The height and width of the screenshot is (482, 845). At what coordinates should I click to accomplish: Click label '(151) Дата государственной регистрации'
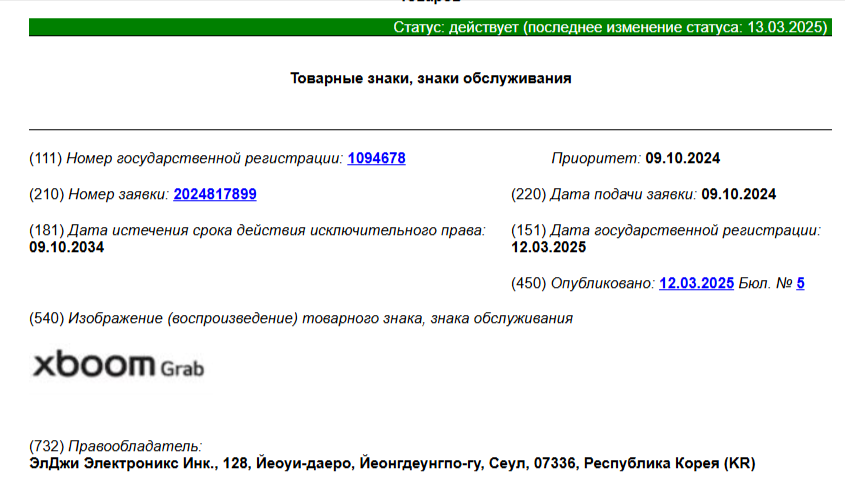point(666,230)
